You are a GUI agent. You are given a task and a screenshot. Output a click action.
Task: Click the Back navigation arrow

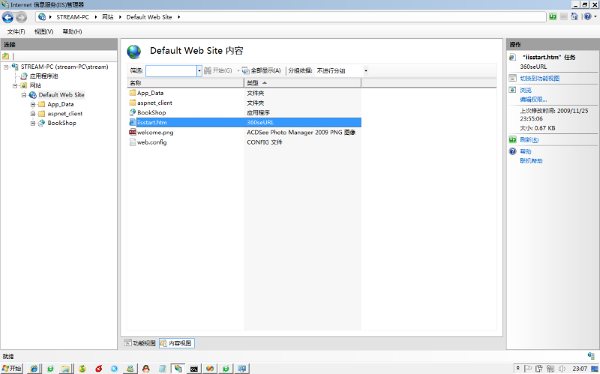coord(8,17)
